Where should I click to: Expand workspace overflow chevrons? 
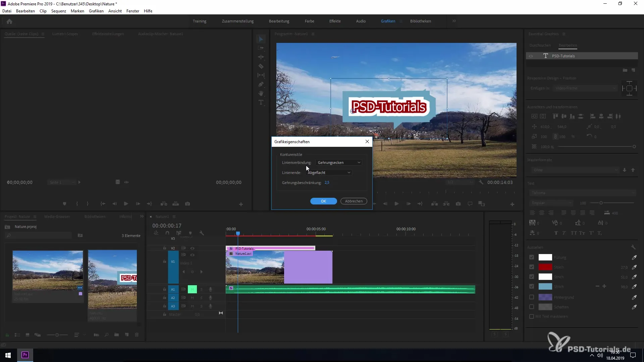click(x=454, y=21)
